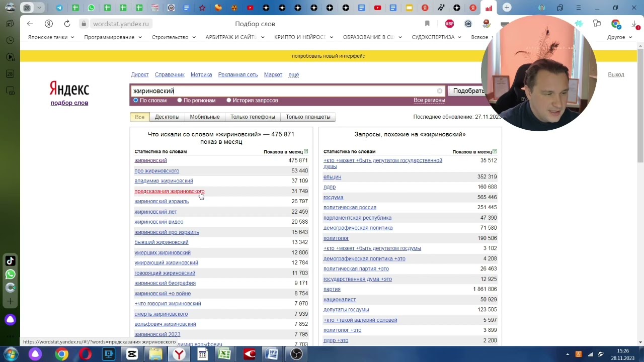This screenshot has width=644, height=362.
Task: Select the 'По регионам' radio option
Action: point(179,100)
